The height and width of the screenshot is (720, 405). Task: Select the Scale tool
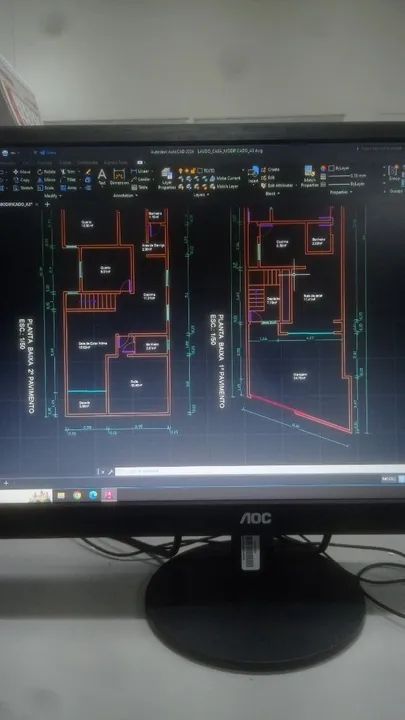point(46,188)
